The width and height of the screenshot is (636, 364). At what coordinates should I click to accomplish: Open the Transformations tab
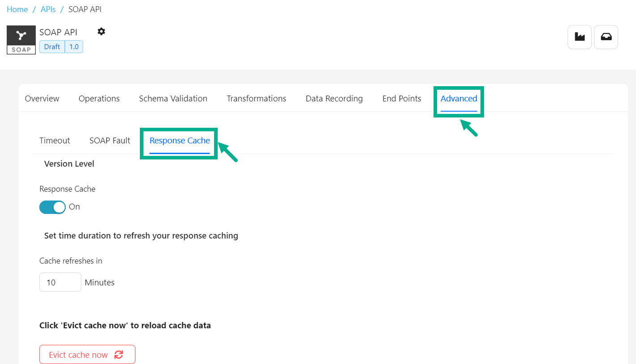pyautogui.click(x=256, y=99)
